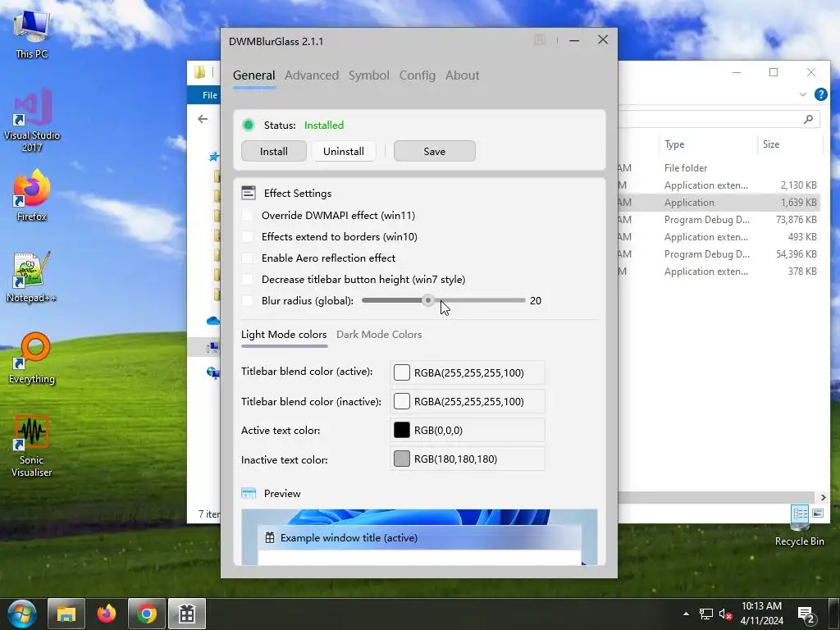
Task: Click the muted volume tray icon
Action: tap(725, 614)
